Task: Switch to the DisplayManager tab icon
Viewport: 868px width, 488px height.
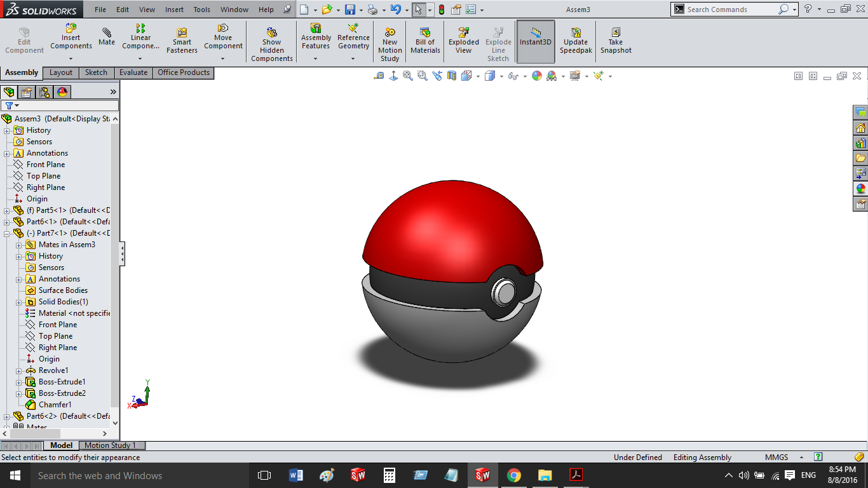Action: (x=62, y=92)
